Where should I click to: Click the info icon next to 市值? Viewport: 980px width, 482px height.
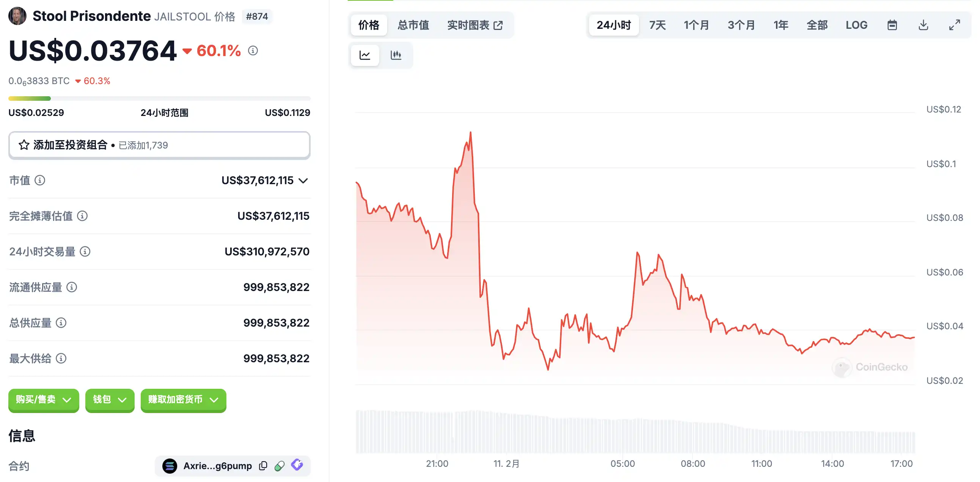pos(40,180)
